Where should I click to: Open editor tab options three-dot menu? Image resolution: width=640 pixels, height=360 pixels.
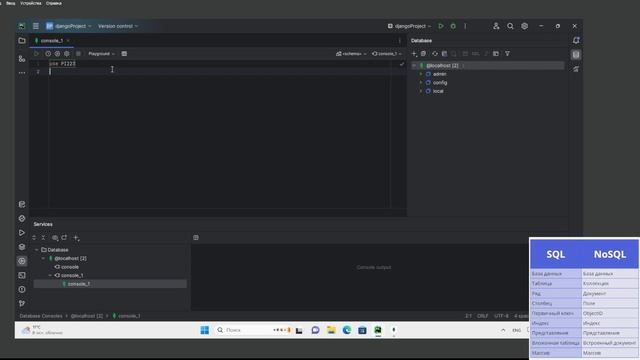click(x=400, y=40)
